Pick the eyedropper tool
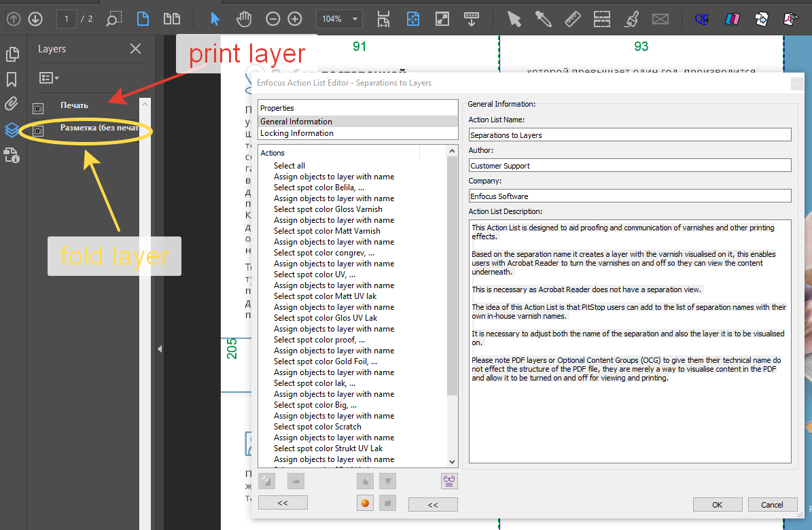The width and height of the screenshot is (812, 530). [543, 19]
